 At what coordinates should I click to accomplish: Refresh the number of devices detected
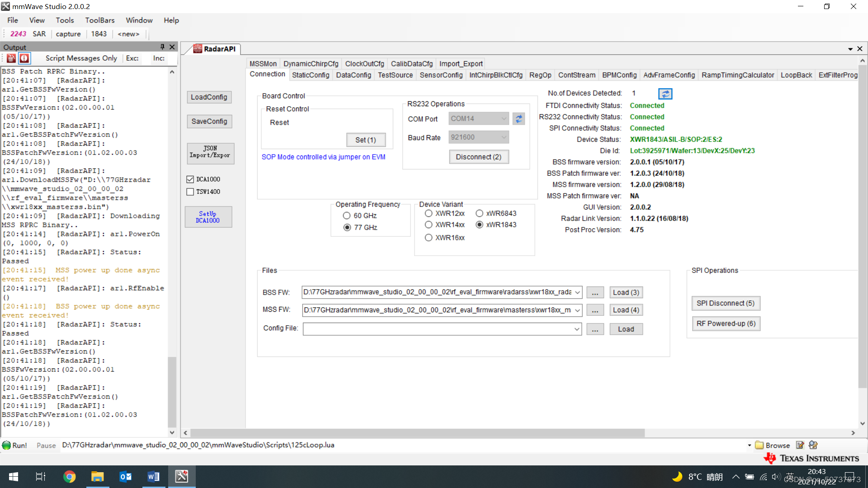pos(665,94)
